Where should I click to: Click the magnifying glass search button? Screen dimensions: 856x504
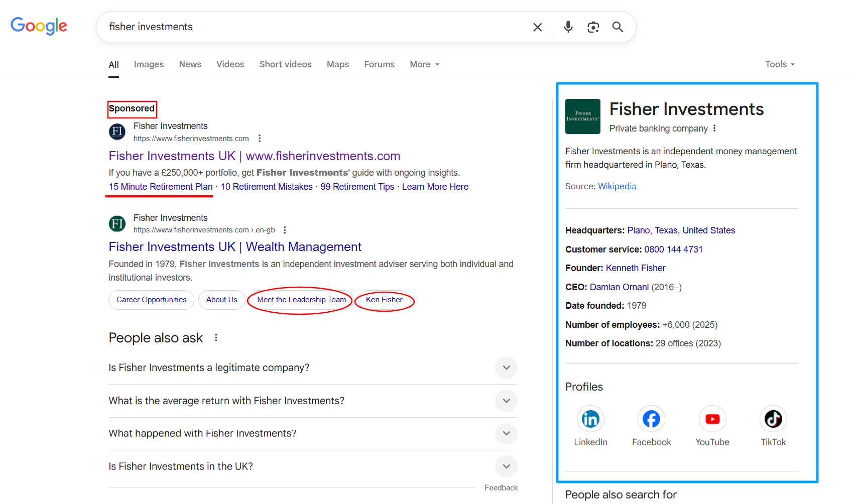[618, 27]
